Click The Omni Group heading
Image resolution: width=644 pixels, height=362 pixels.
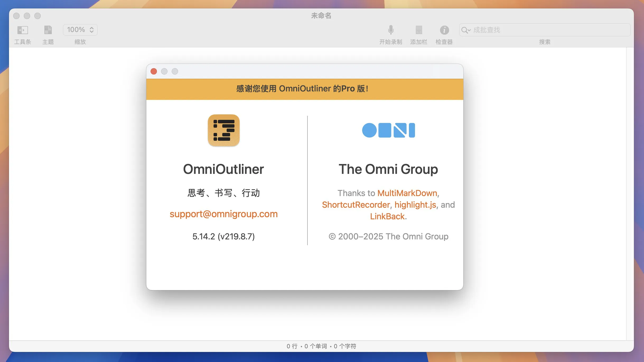pos(388,169)
